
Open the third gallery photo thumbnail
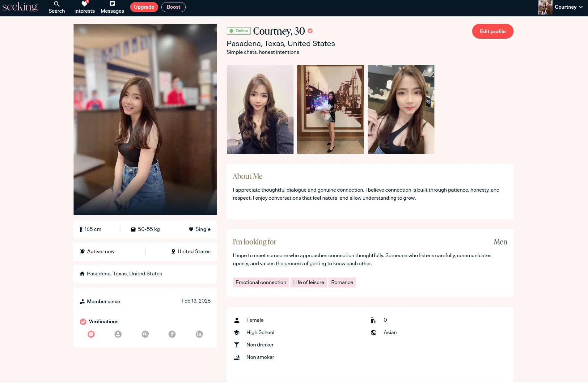tap(401, 109)
